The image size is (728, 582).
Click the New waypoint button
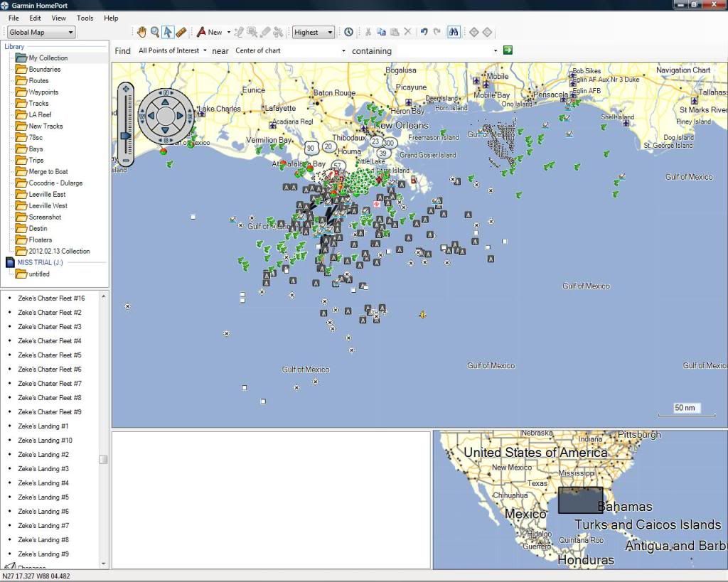tap(210, 32)
